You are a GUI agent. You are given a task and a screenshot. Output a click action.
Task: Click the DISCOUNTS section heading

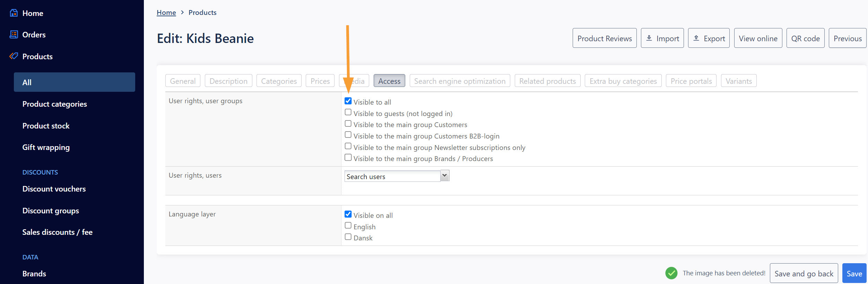tap(40, 172)
